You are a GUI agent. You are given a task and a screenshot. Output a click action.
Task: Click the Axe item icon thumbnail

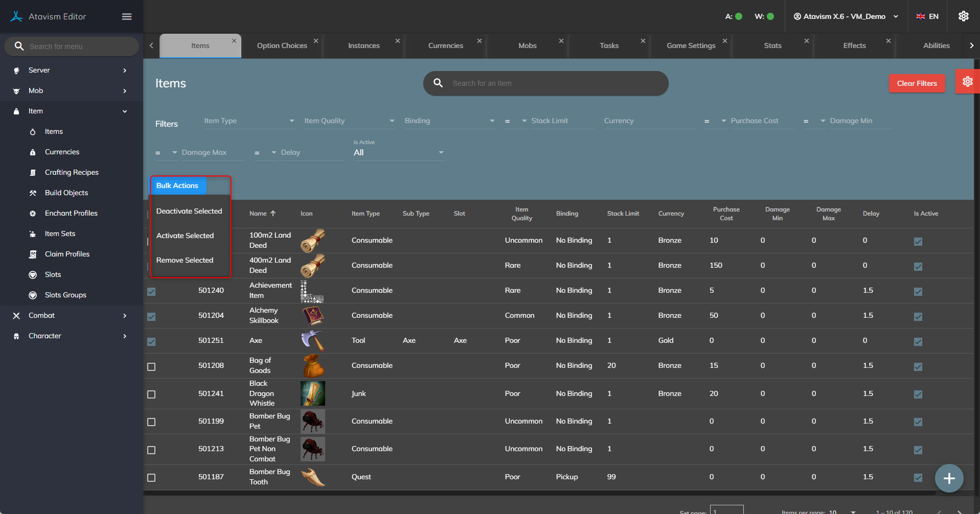[312, 341]
